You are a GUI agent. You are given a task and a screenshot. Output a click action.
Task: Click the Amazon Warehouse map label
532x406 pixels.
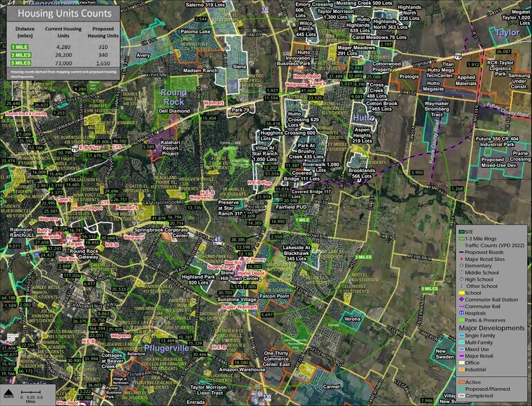222,371
